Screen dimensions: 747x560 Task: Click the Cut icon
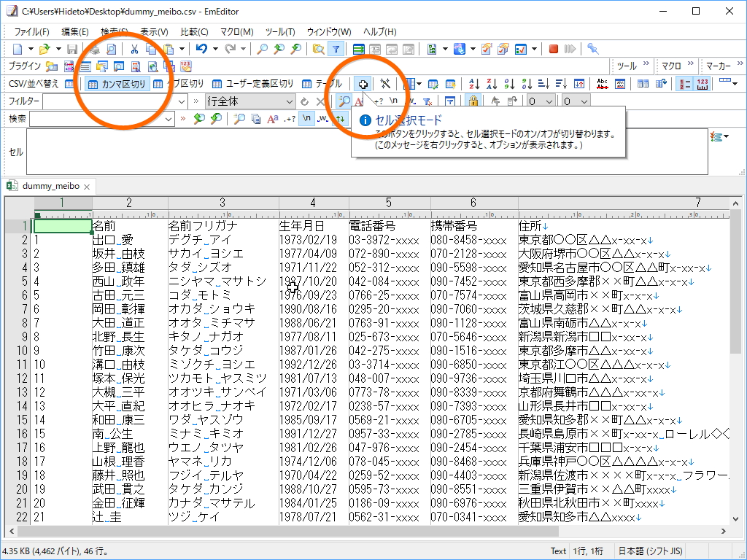point(136,48)
